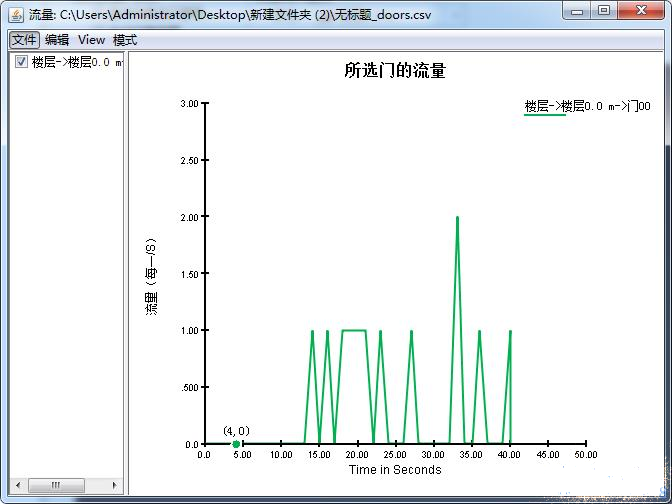Image resolution: width=672 pixels, height=504 pixels.
Task: Click the 2.00 peak of the green curve
Action: (x=457, y=218)
